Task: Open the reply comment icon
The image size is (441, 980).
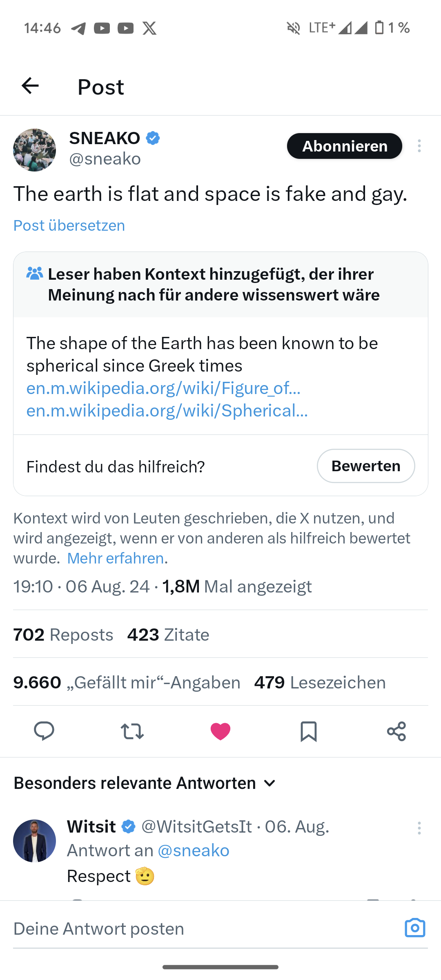Action: pos(44,731)
